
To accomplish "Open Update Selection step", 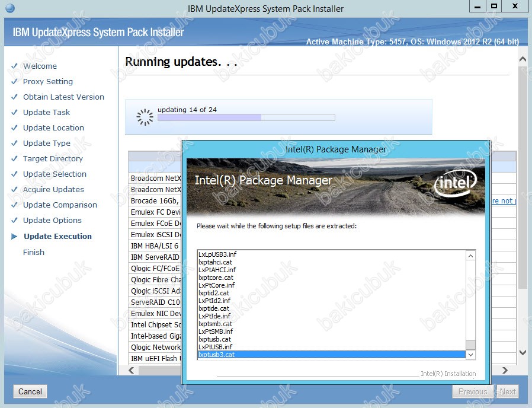I will pyautogui.click(x=55, y=174).
